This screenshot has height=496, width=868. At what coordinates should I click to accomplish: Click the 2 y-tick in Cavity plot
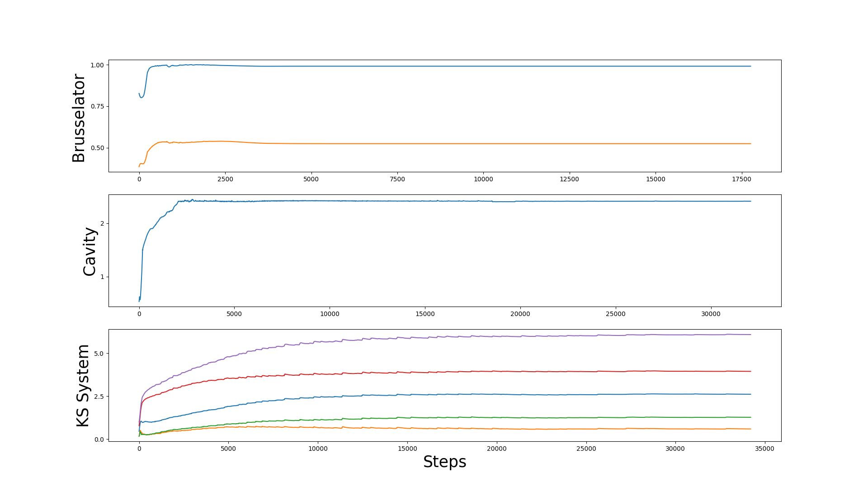102,223
